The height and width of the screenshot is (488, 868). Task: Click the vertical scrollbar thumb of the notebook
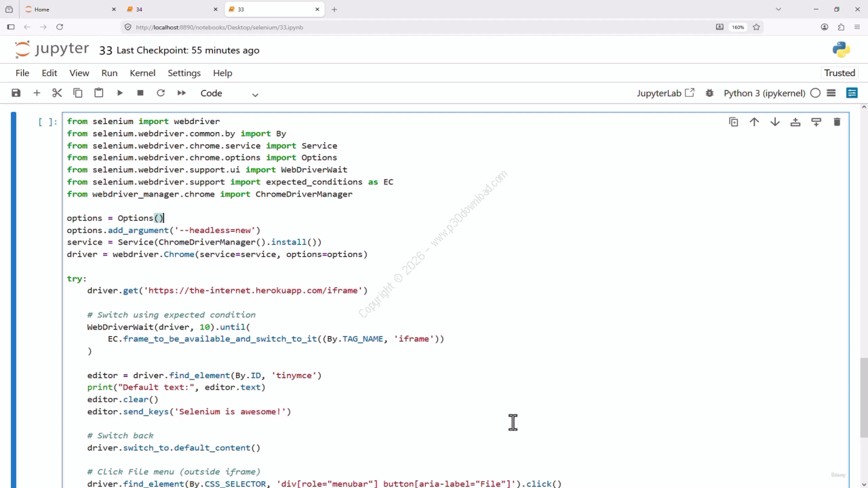coord(863,398)
